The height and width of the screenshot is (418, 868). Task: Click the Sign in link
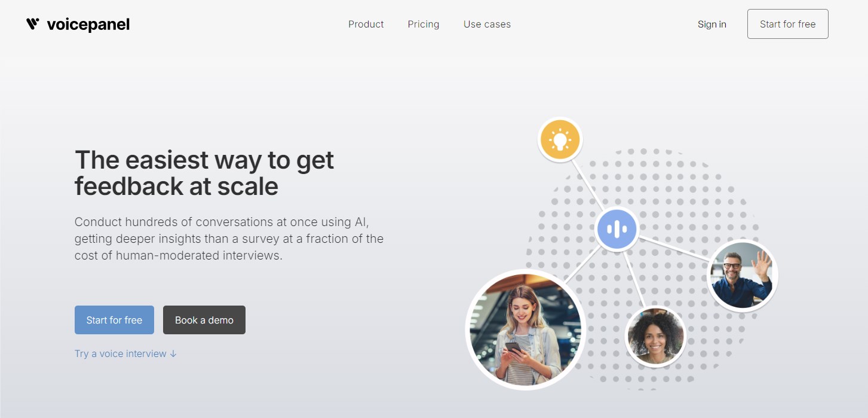(711, 25)
